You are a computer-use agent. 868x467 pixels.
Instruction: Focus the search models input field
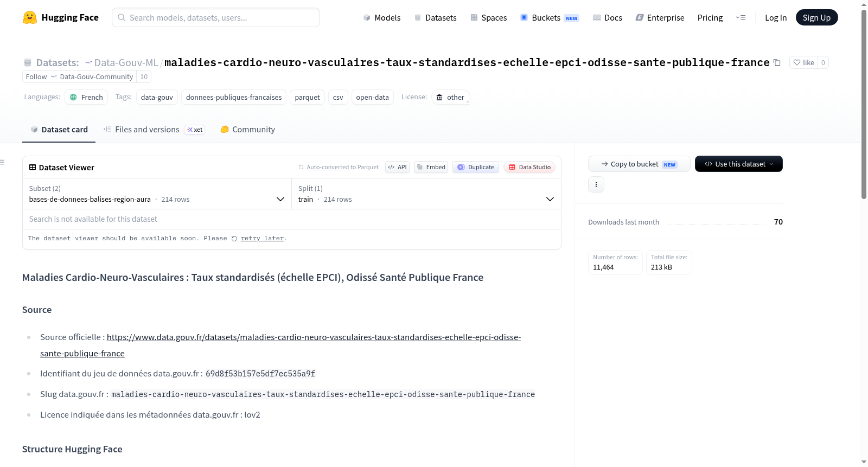(216, 17)
